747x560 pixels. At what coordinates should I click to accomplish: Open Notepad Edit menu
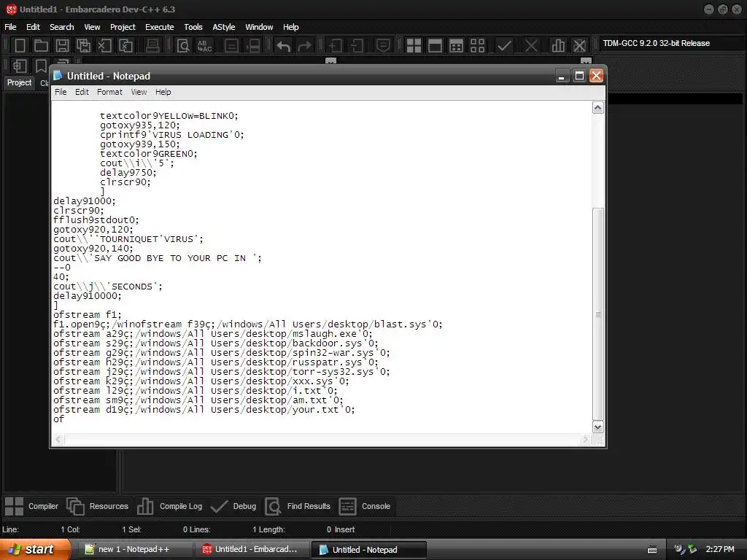[x=82, y=92]
